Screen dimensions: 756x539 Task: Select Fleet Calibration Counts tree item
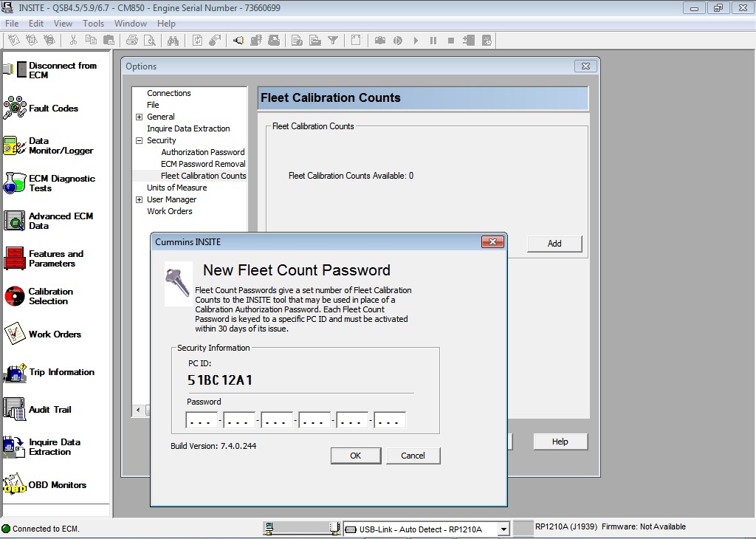coord(204,176)
